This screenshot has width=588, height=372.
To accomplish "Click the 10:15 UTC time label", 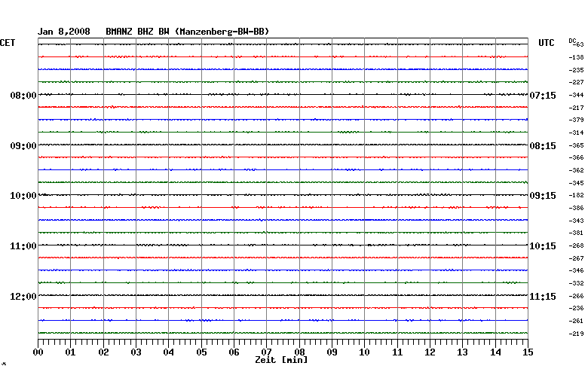I will [x=543, y=246].
